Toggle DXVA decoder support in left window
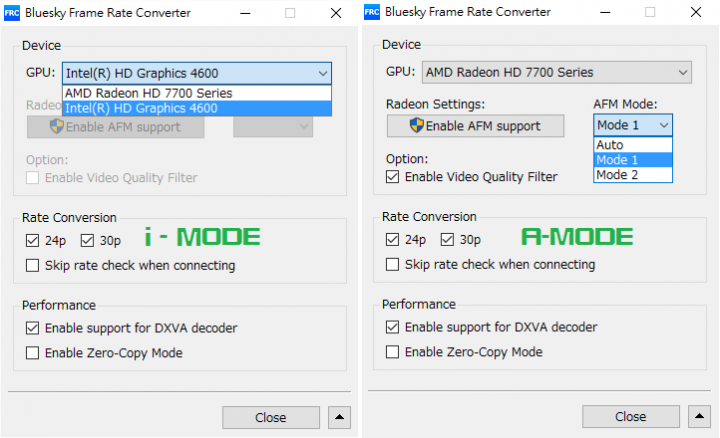Image resolution: width=720 pixels, height=438 pixels. pos(33,328)
